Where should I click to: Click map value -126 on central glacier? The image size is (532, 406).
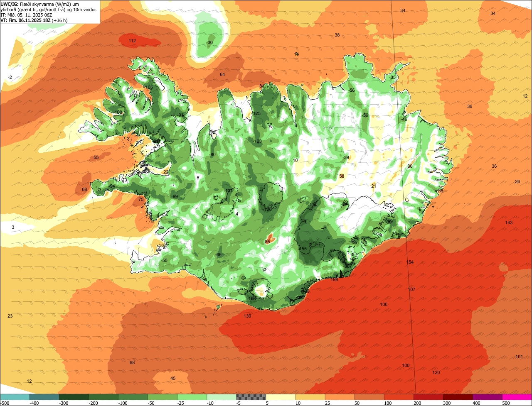click(x=267, y=209)
